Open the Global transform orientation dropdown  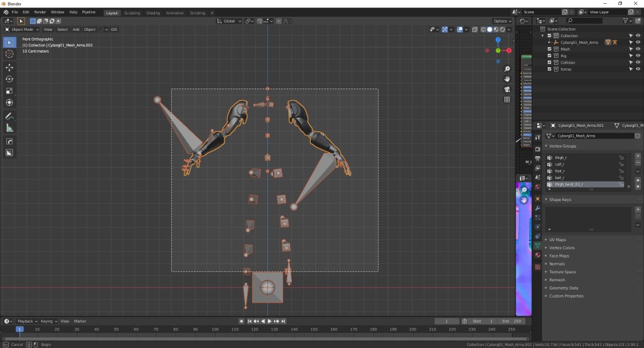pos(229,21)
